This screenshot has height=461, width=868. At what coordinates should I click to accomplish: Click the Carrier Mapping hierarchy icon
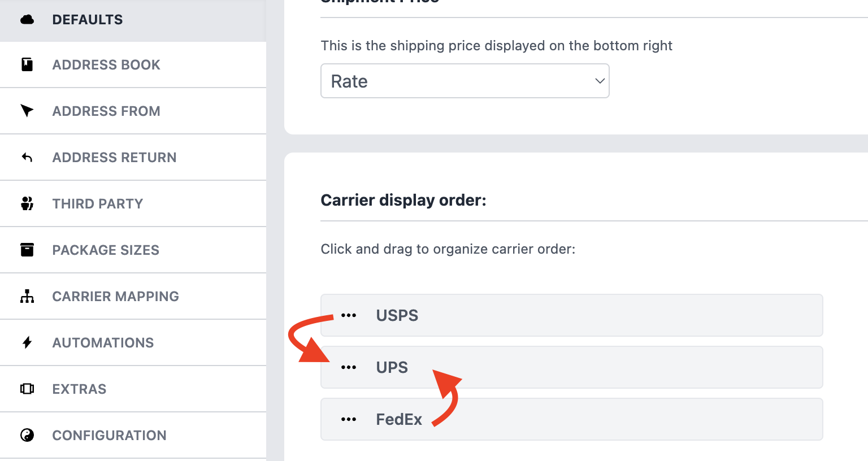pos(27,296)
